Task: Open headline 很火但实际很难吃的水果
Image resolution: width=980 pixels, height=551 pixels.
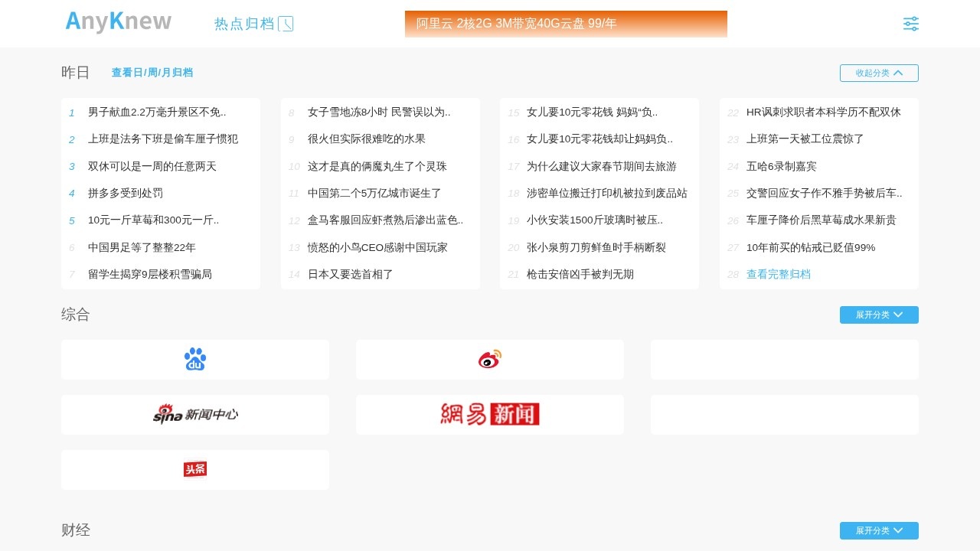Action: [366, 139]
